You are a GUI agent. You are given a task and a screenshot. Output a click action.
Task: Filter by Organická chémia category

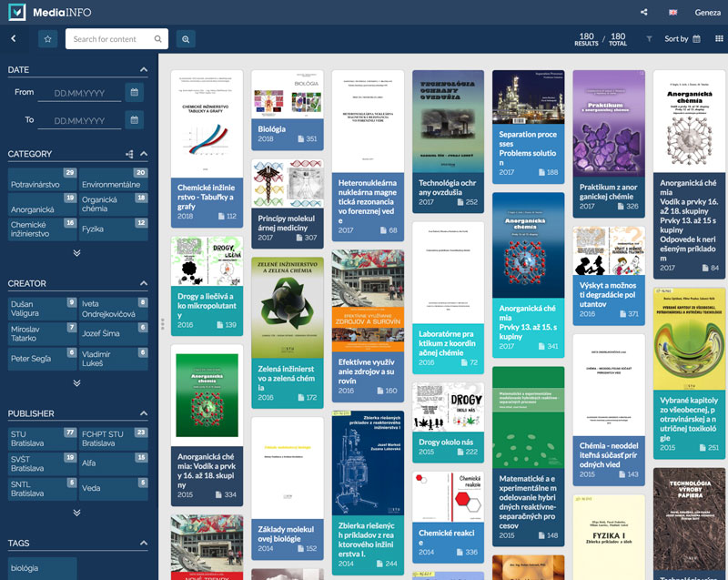(113, 204)
